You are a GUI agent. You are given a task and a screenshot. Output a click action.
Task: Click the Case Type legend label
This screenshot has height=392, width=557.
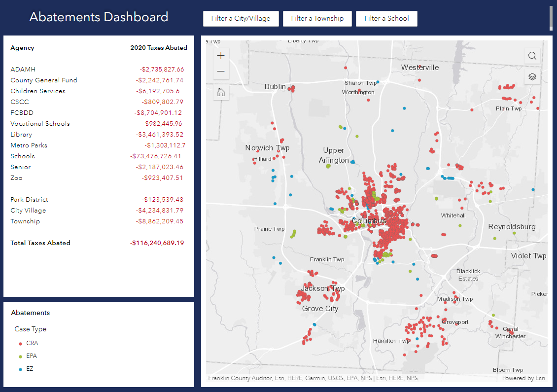click(31, 329)
